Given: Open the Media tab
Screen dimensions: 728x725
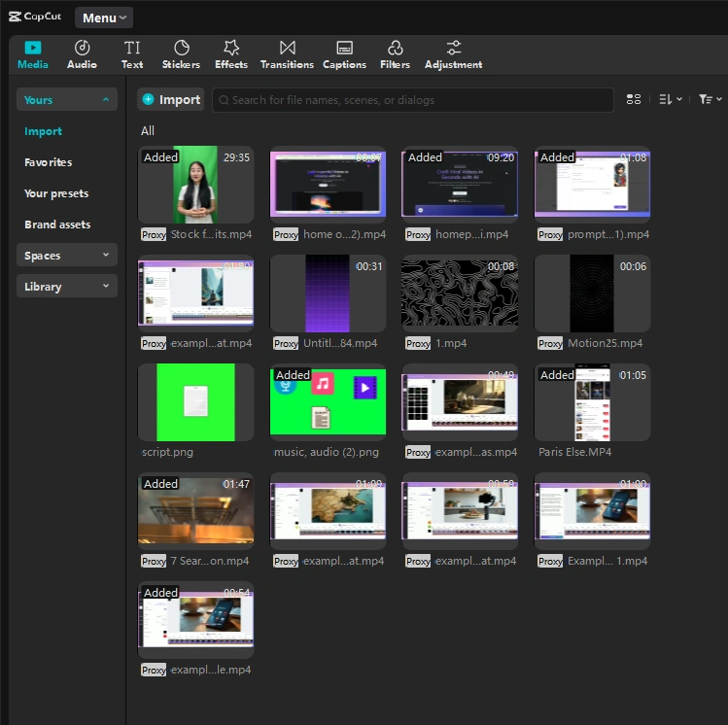Looking at the screenshot, I should (32, 55).
